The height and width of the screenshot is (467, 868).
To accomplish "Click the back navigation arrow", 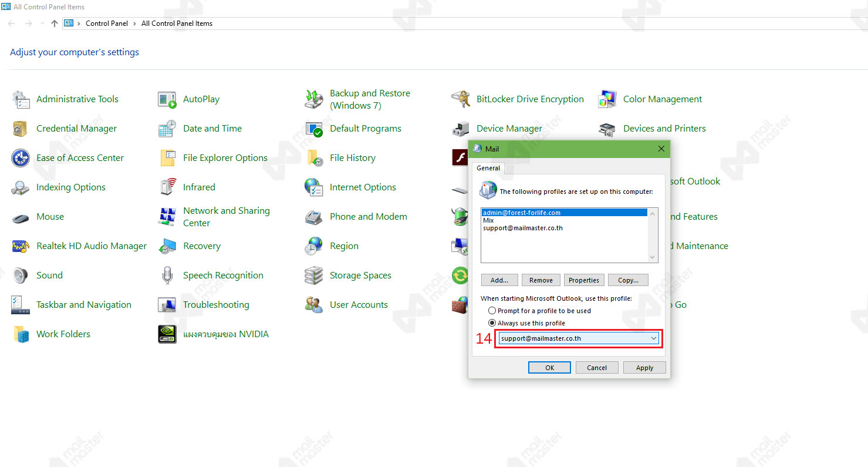I will (x=11, y=23).
